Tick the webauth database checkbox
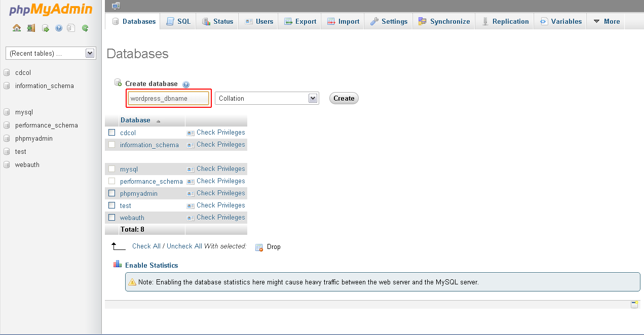The height and width of the screenshot is (335, 644). (112, 217)
